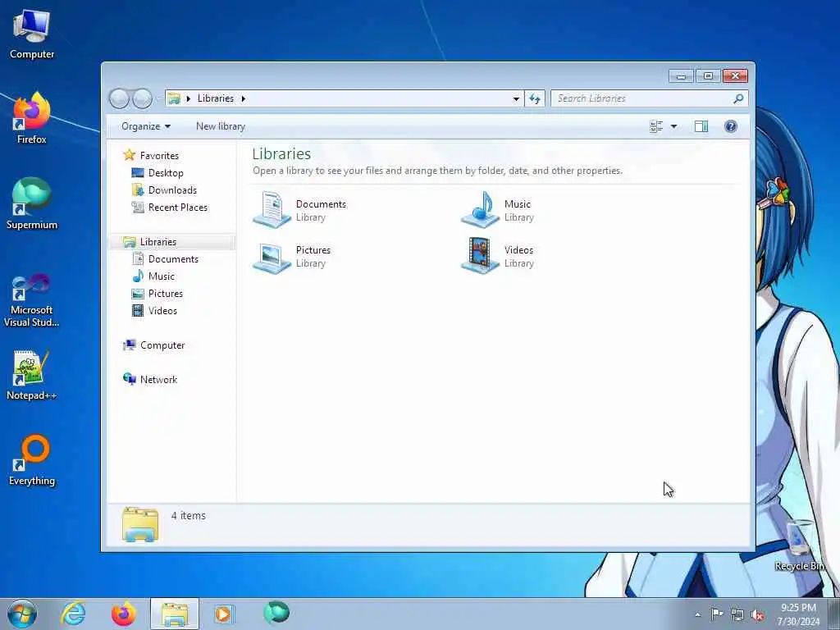The image size is (840, 630).
Task: Select the Supermium desktop shortcut
Action: click(x=32, y=203)
